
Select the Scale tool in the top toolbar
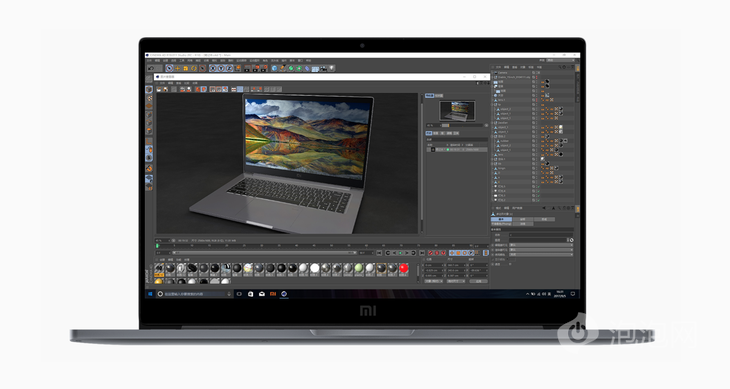[185, 68]
